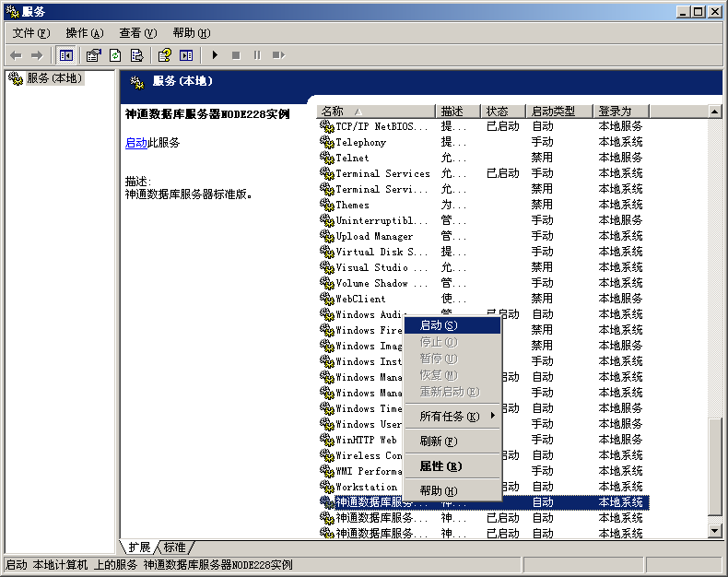
Task: Click the Start Service play icon in toolbar
Action: (x=215, y=55)
